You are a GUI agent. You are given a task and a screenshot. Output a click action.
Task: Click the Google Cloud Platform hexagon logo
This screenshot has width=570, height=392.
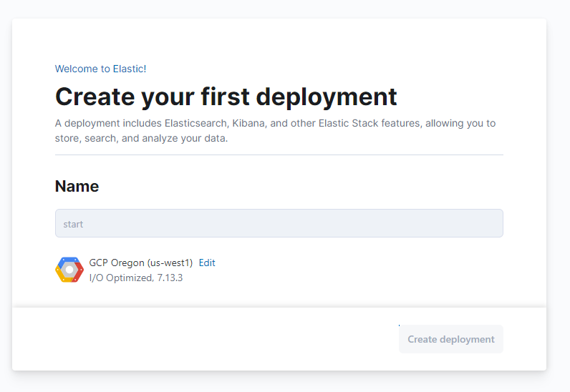click(x=69, y=270)
